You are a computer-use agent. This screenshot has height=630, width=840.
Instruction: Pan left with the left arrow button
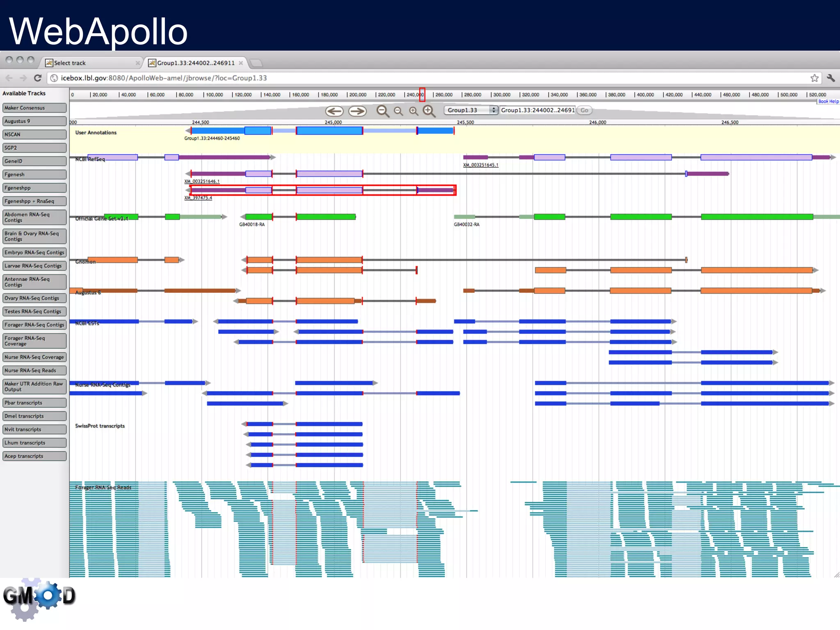[334, 111]
